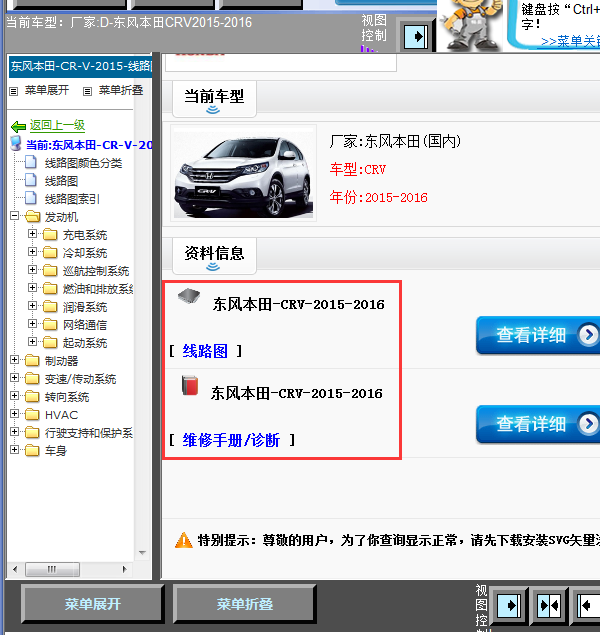Click the top view-control right arrow icon
The image size is (600, 635).
(x=416, y=37)
